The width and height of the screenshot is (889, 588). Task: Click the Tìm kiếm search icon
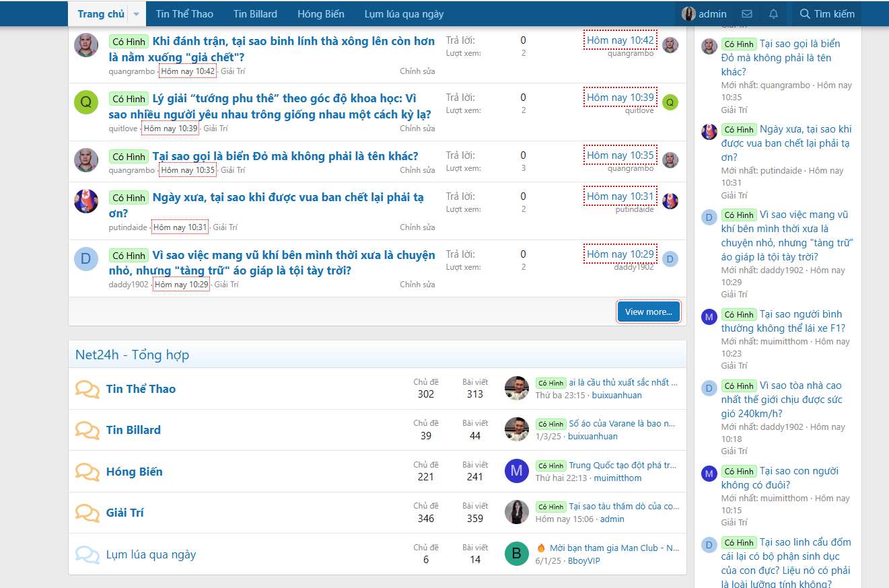pyautogui.click(x=805, y=14)
